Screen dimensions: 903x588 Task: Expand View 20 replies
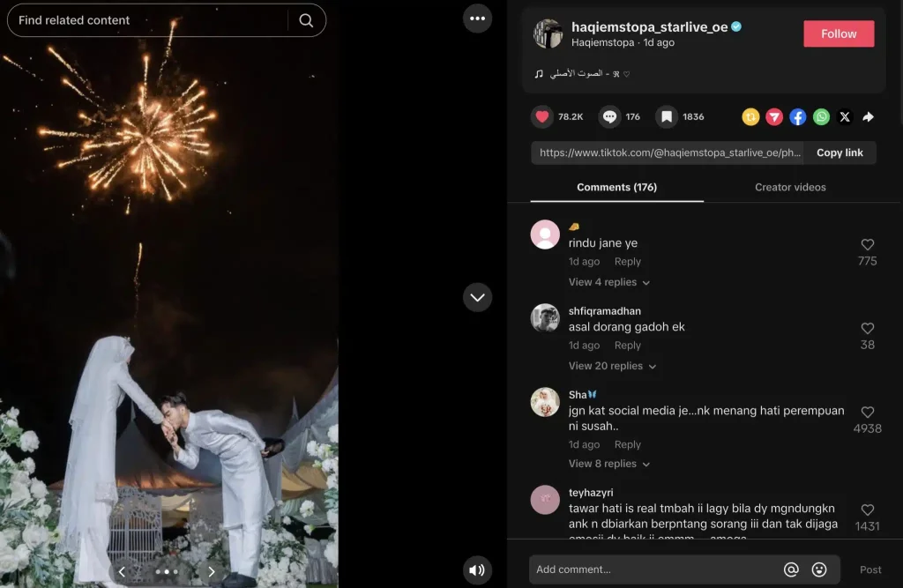(x=612, y=366)
